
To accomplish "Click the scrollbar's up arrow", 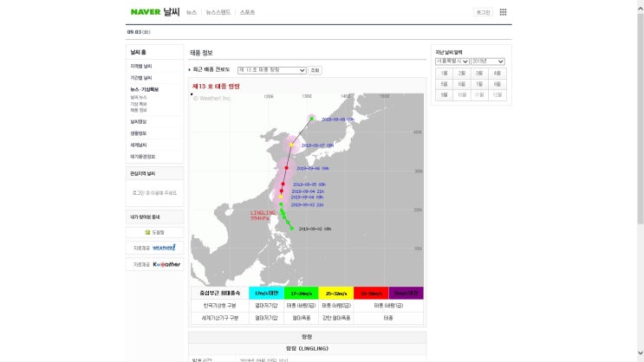I will (x=641, y=8).
